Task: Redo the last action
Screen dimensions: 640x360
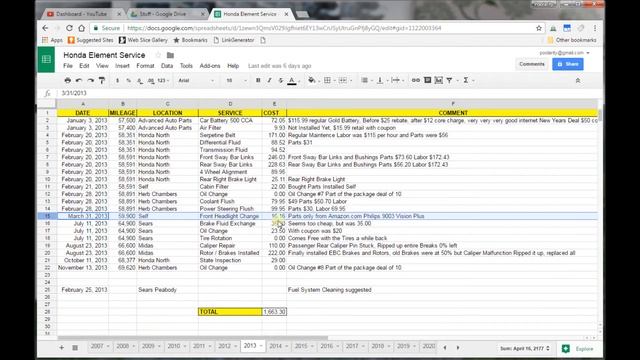Action: point(90,80)
